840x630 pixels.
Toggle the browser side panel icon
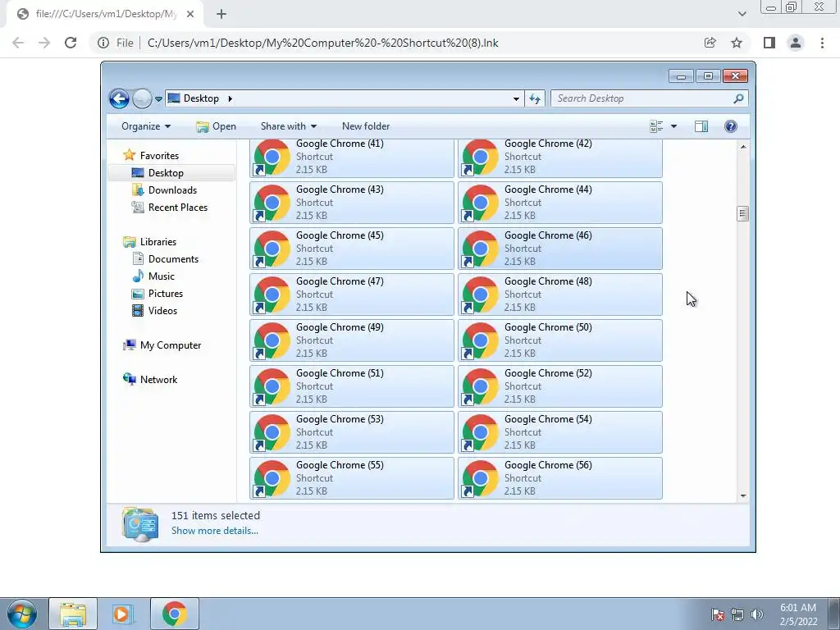[x=769, y=43]
